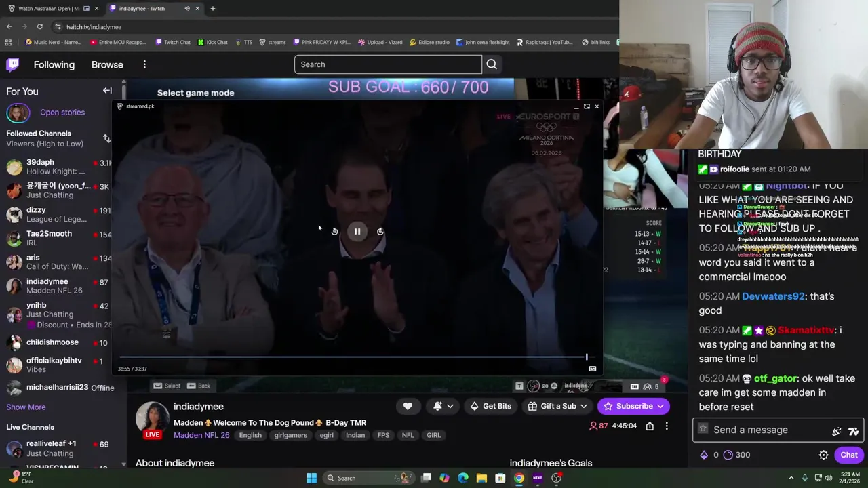Screen dimensions: 868x488
Task: Reload the current page
Action: (x=39, y=26)
